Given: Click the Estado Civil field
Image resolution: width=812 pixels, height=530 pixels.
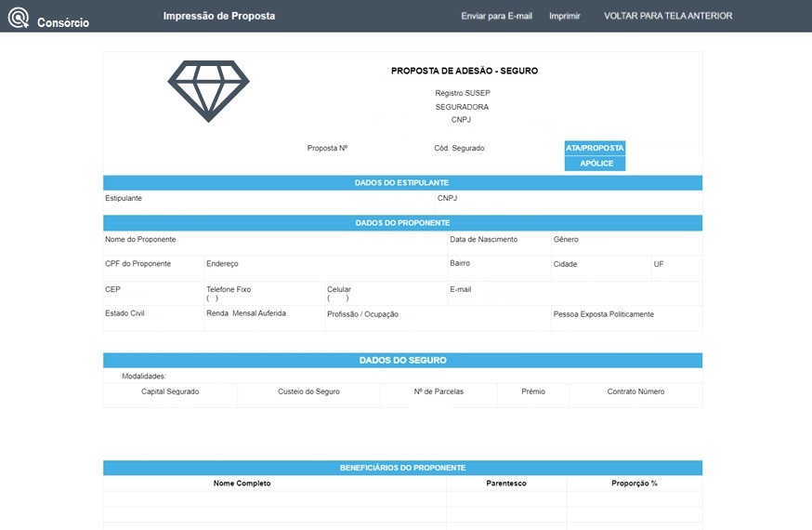Looking at the screenshot, I should [x=152, y=318].
